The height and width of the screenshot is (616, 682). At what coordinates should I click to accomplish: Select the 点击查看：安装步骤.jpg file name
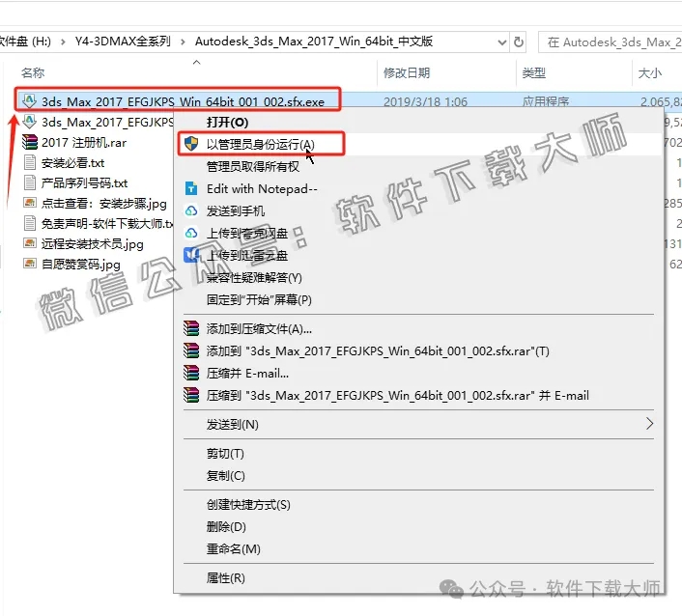point(104,204)
